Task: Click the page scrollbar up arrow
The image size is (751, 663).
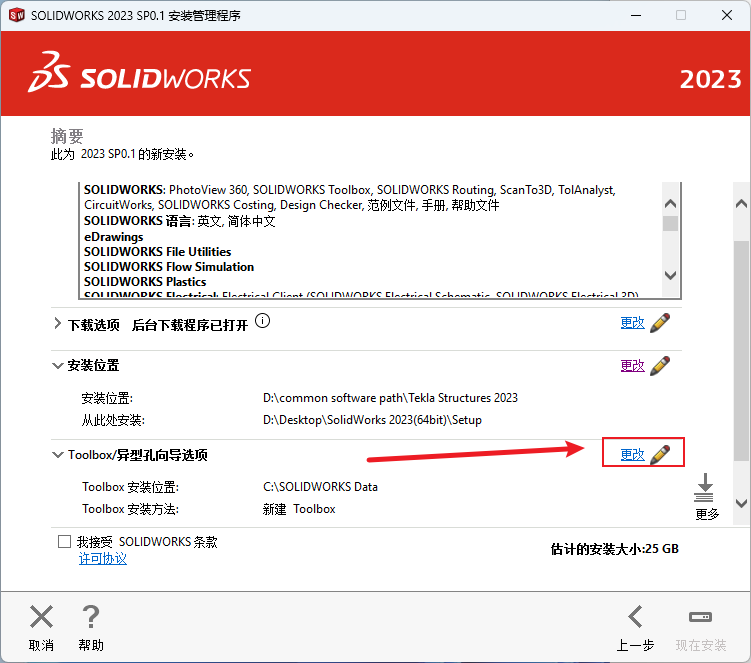Action: (741, 204)
